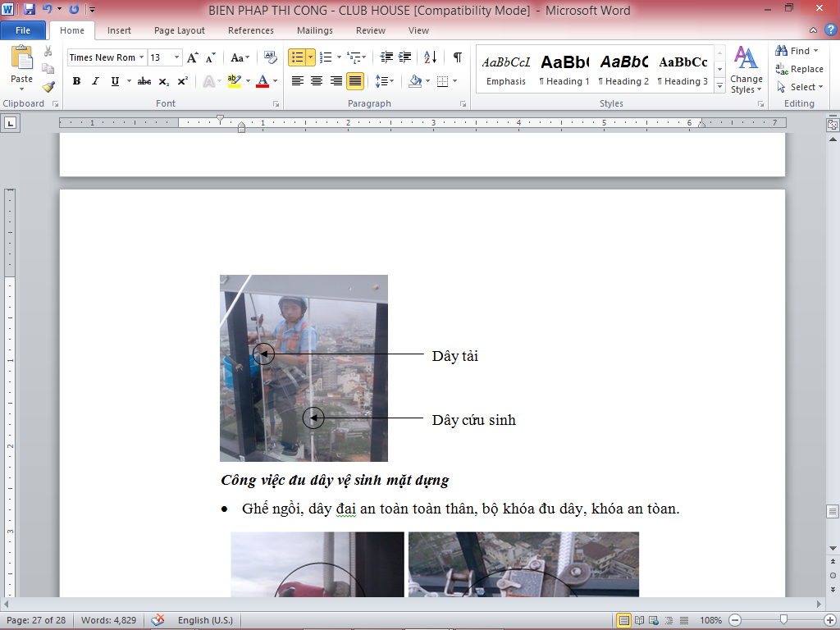Click the zoom slider handle
The image size is (840, 630).
pos(783,620)
